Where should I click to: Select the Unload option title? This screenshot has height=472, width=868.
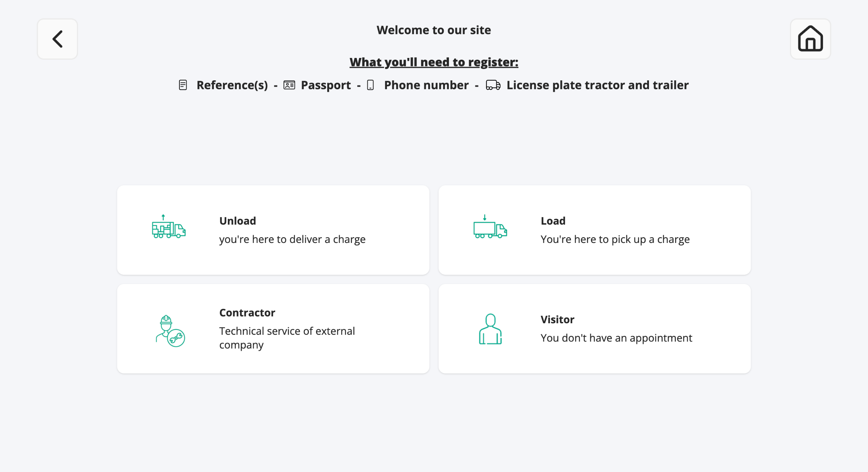click(238, 221)
